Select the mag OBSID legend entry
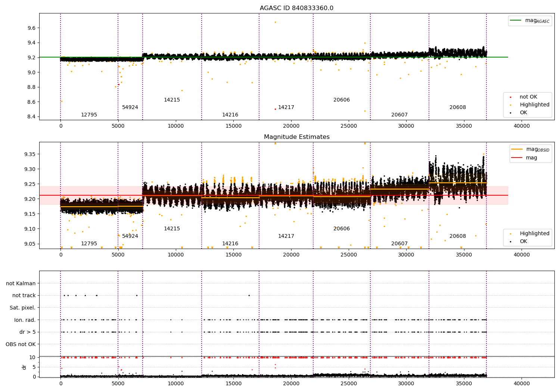 click(x=530, y=149)
